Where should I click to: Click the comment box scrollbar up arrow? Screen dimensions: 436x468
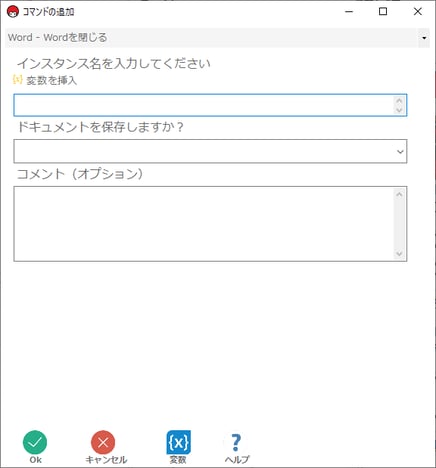coord(399,194)
